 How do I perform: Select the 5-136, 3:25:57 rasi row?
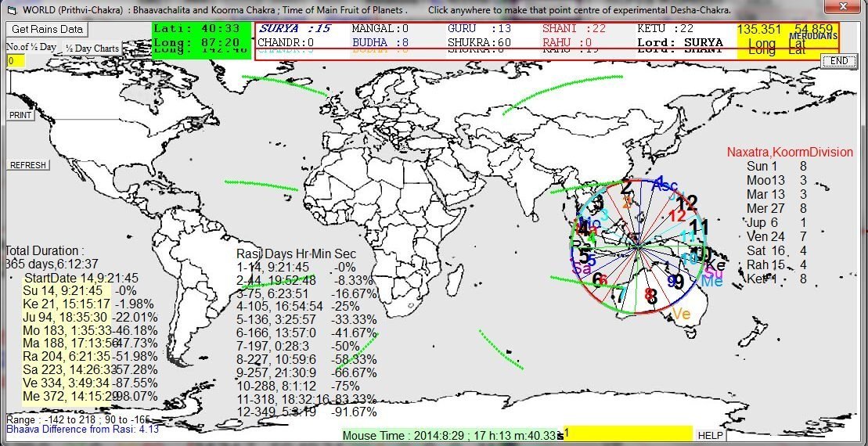[x=307, y=320]
